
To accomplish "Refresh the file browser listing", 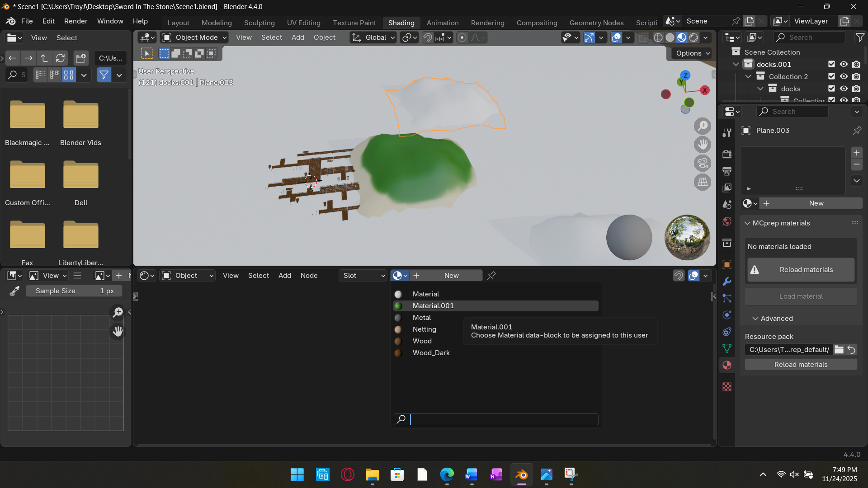I will (x=60, y=58).
